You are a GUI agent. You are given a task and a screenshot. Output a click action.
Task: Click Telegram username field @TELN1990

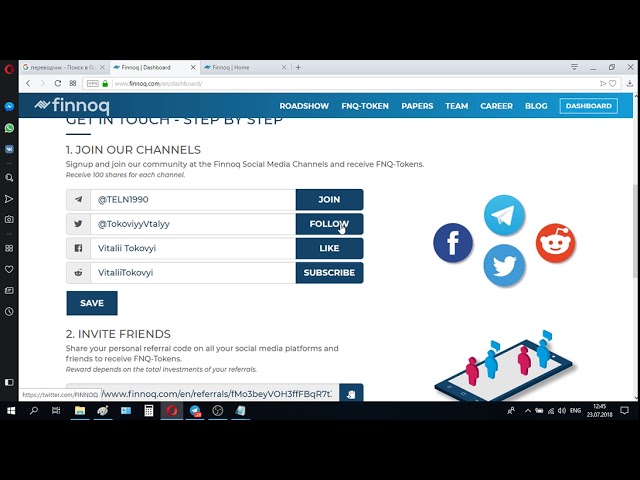(193, 200)
